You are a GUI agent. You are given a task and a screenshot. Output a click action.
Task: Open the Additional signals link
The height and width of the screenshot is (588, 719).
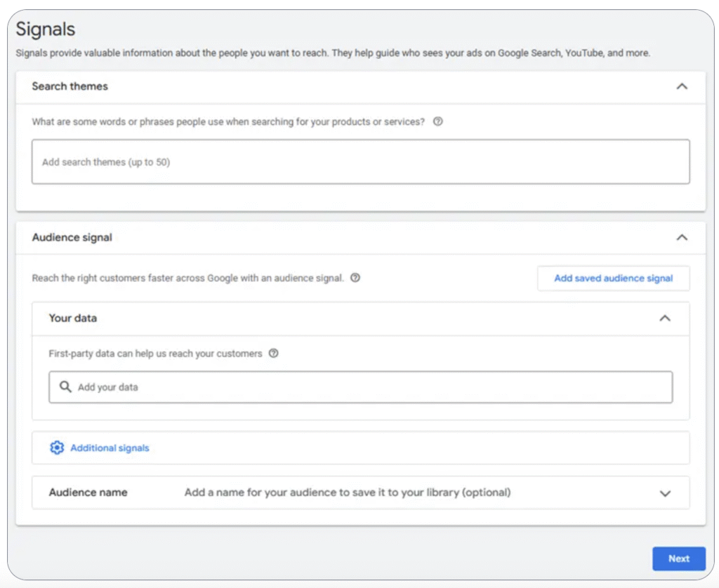[110, 448]
